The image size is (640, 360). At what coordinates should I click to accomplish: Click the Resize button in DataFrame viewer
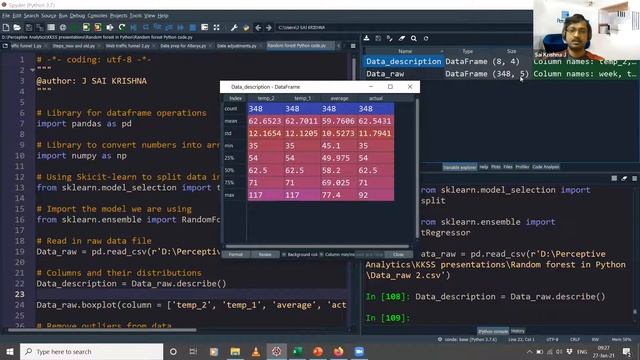point(265,254)
